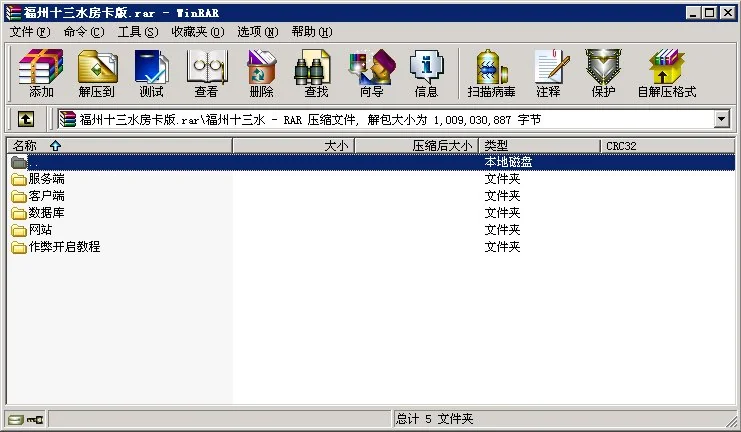The width and height of the screenshot is (741, 432).
Task: Select the 服务端 folder
Action: tap(46, 179)
